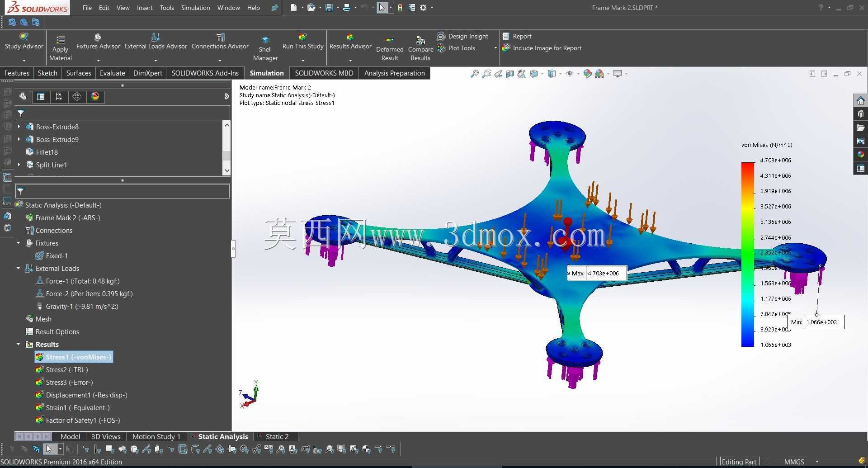Click the simulation tree filter field

click(123, 191)
